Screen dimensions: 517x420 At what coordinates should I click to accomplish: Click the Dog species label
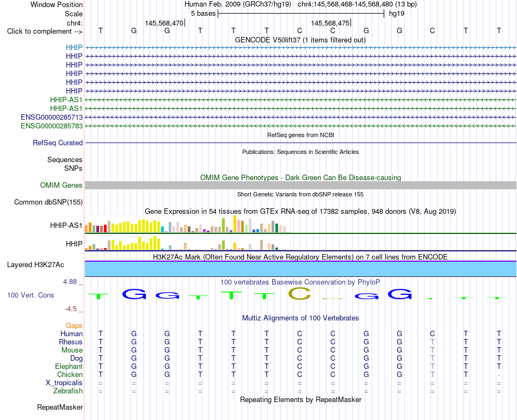76,359
